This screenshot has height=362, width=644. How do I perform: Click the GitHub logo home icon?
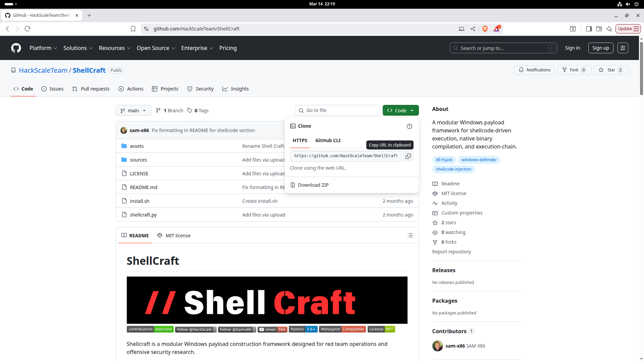click(x=16, y=48)
